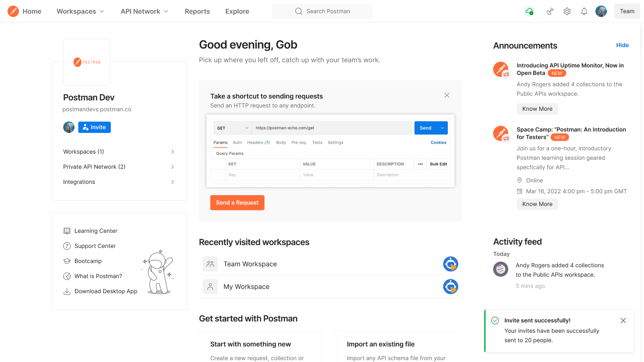644x362 pixels.
Task: Click the Postman logo in header
Action: pyautogui.click(x=13, y=11)
